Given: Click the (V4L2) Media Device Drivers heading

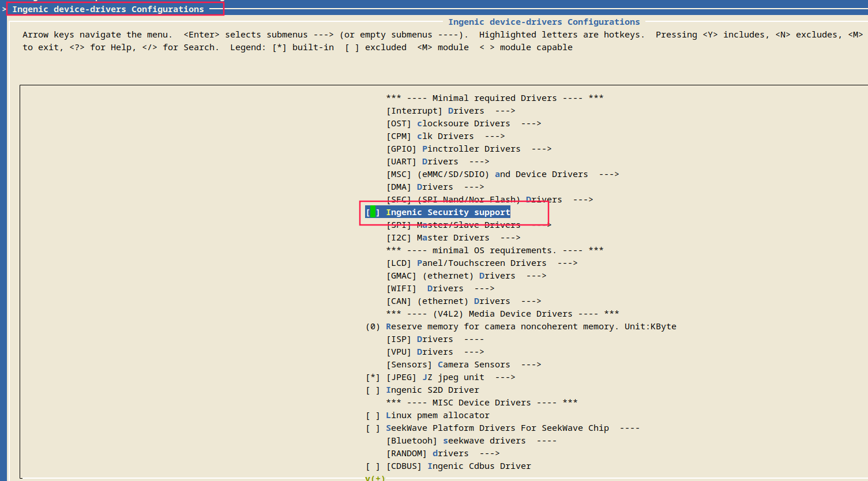Looking at the screenshot, I should click(x=502, y=314).
